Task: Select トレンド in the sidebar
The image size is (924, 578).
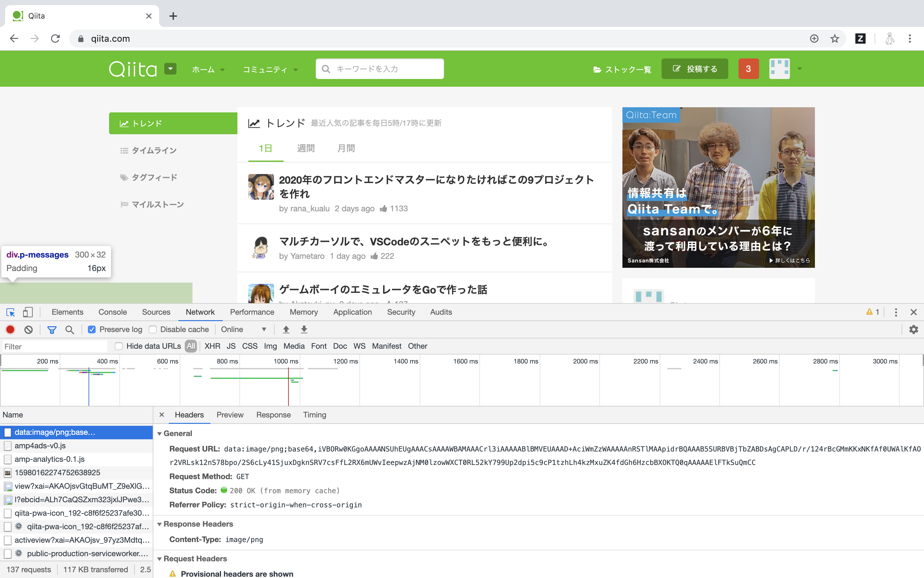Action: 173,124
